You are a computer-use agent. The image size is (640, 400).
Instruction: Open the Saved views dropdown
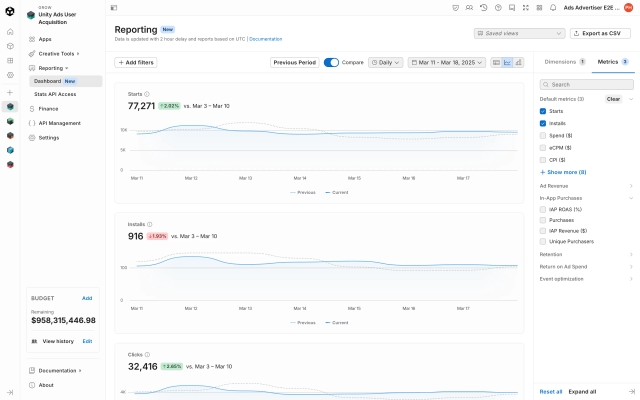tap(519, 33)
